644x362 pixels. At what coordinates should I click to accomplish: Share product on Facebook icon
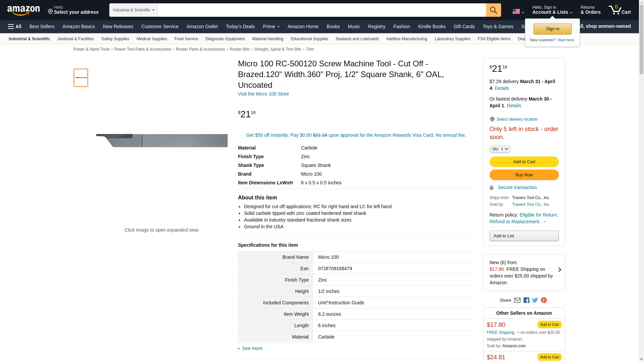[x=526, y=300]
